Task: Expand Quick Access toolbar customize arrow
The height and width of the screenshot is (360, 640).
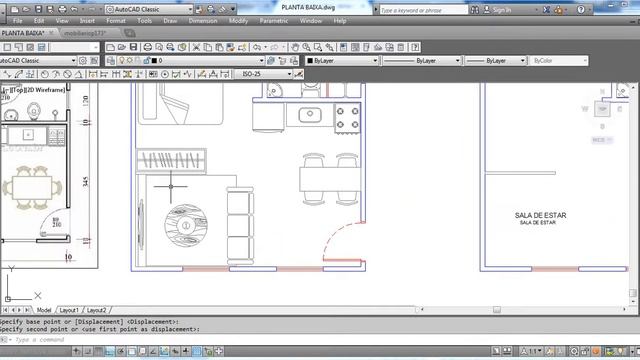Action: 233,9
